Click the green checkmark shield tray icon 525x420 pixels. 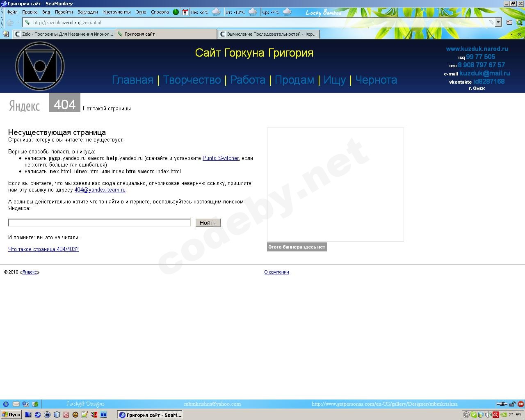[x=474, y=415]
